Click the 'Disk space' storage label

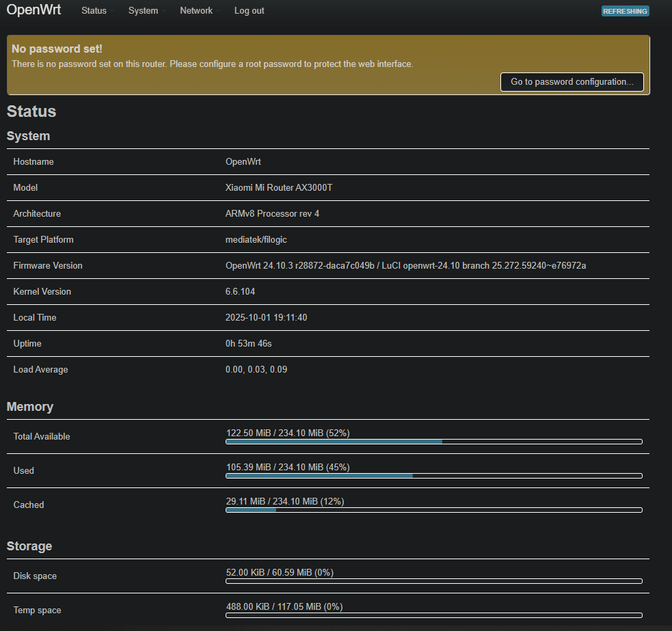(x=35, y=576)
